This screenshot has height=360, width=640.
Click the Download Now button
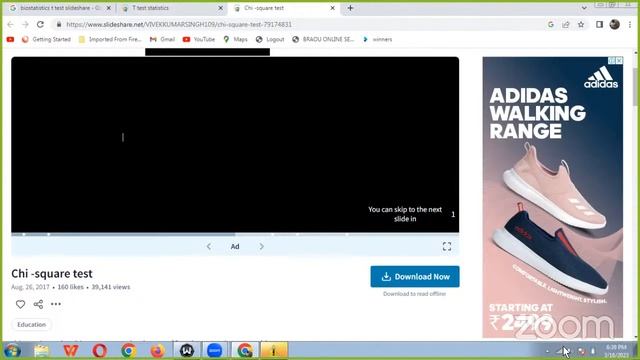(x=415, y=277)
